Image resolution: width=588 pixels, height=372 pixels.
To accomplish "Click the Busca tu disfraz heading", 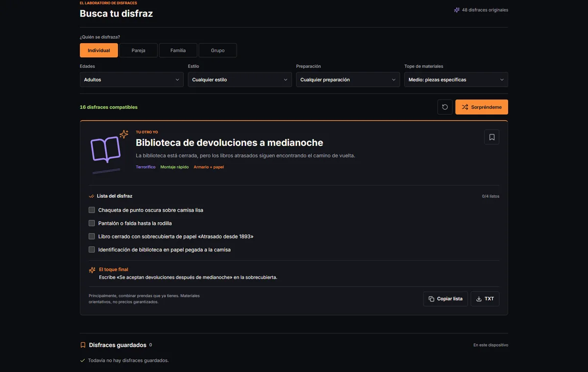I will (116, 14).
